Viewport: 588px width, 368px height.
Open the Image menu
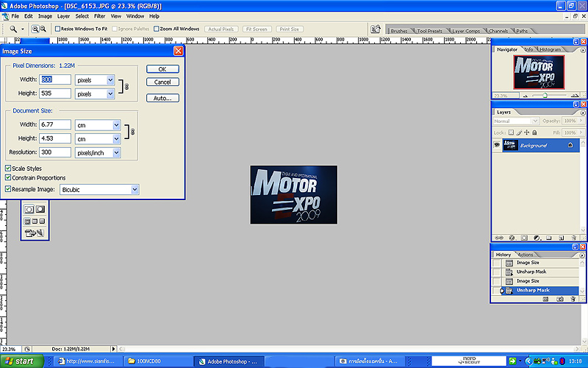pyautogui.click(x=45, y=16)
